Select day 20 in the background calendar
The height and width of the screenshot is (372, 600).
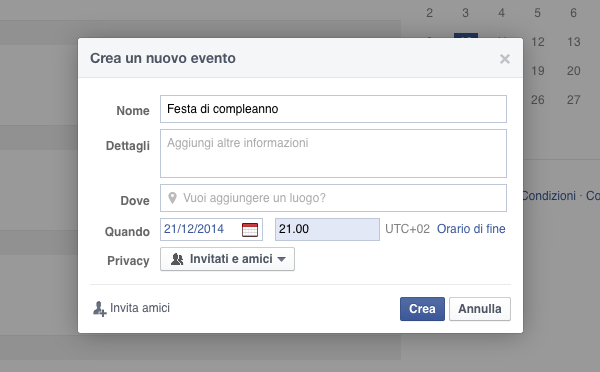point(574,71)
